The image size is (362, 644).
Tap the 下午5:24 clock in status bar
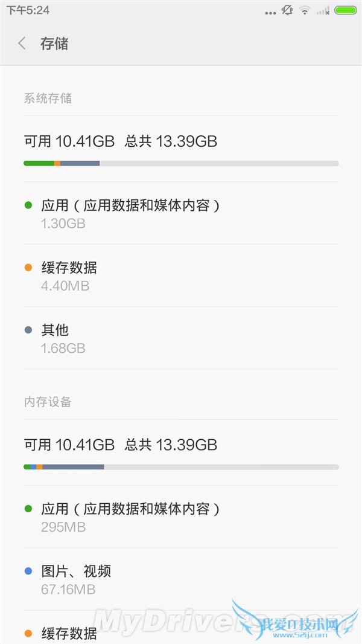click(x=28, y=10)
